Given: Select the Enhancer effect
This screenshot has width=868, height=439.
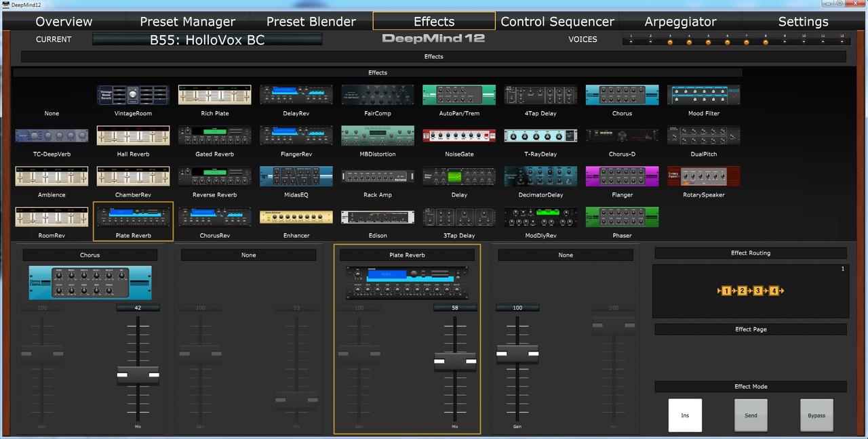Looking at the screenshot, I should coord(296,217).
